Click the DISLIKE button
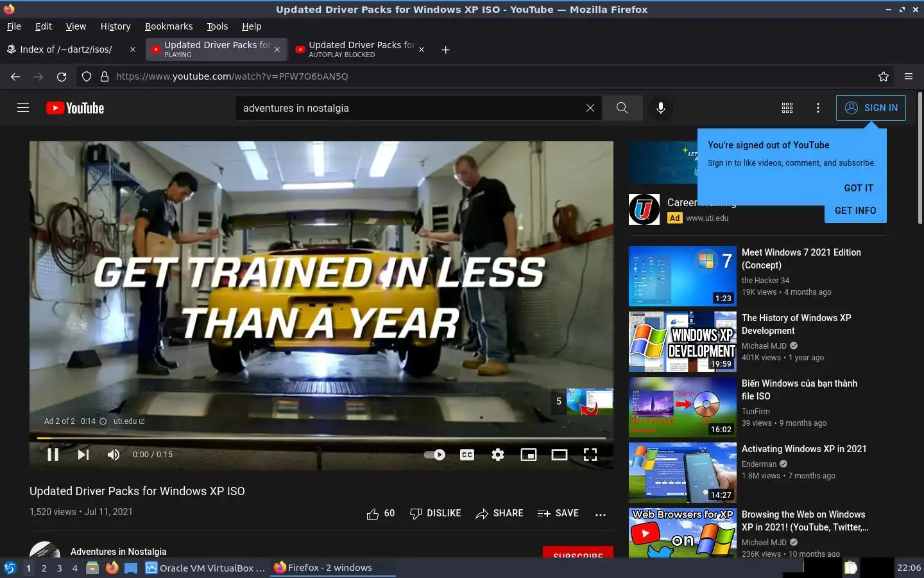This screenshot has height=578, width=924. point(436,514)
